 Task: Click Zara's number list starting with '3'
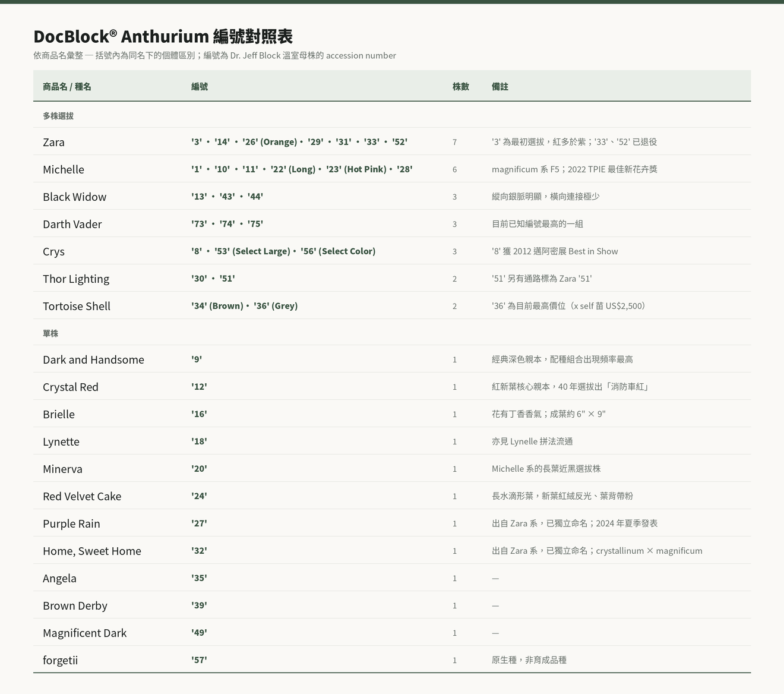click(299, 142)
